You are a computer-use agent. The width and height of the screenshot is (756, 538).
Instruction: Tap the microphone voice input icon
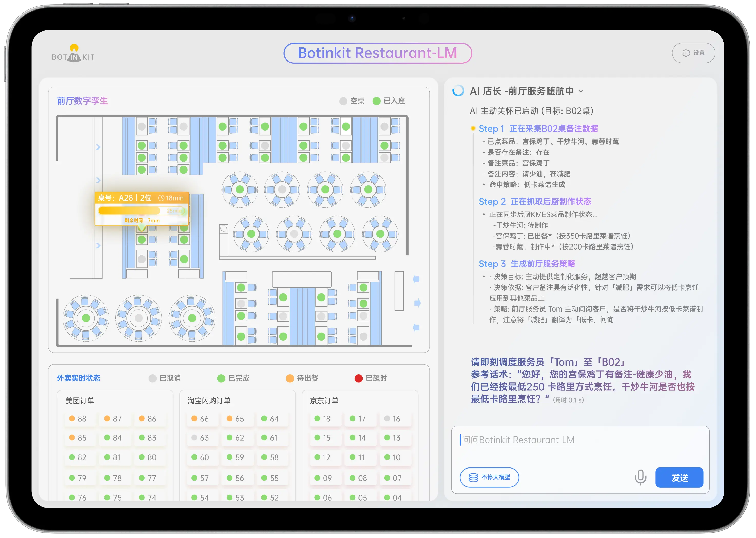[640, 477]
